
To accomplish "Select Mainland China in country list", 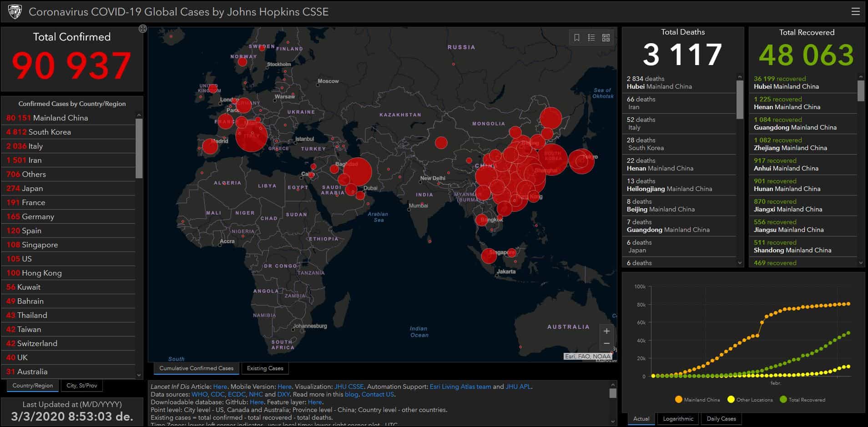I will click(68, 118).
